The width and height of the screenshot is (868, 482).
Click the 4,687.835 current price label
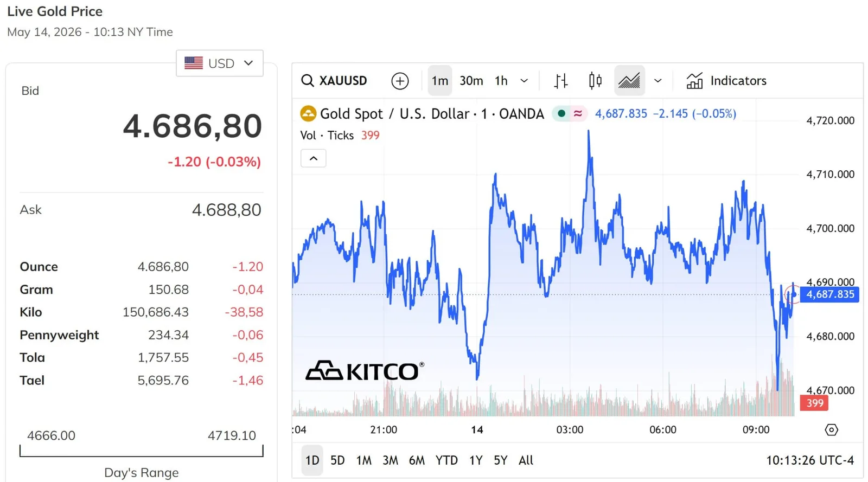(829, 294)
